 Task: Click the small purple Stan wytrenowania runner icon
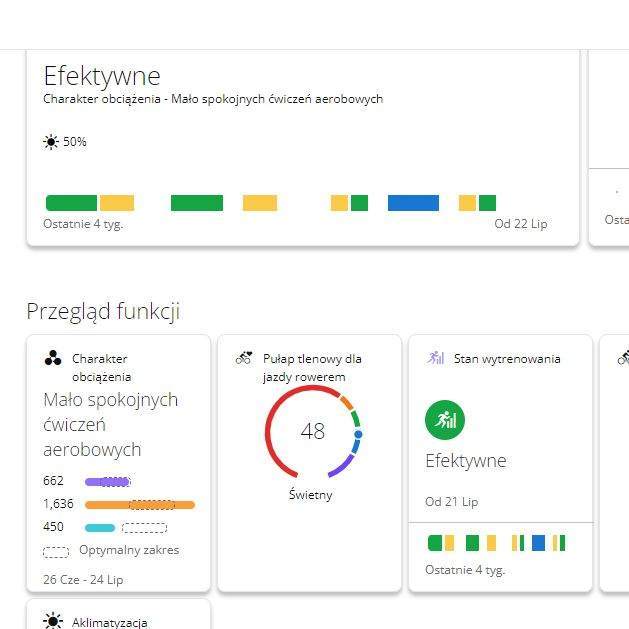pos(435,357)
